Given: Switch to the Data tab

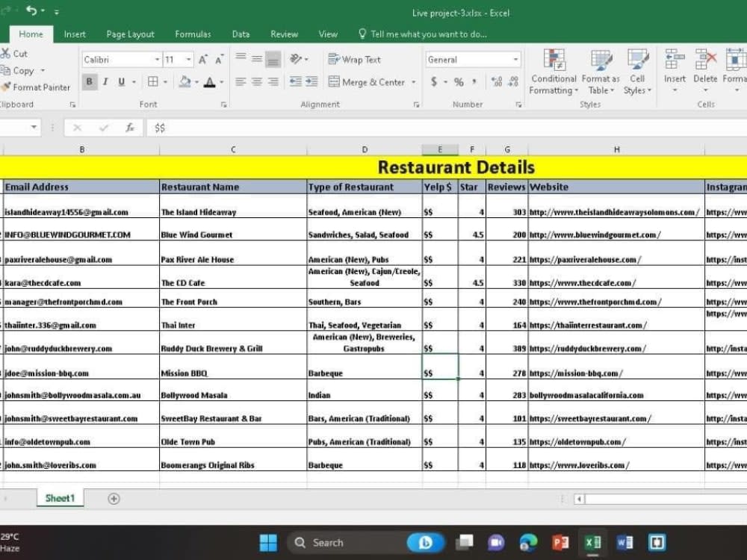Looking at the screenshot, I should coord(241,34).
